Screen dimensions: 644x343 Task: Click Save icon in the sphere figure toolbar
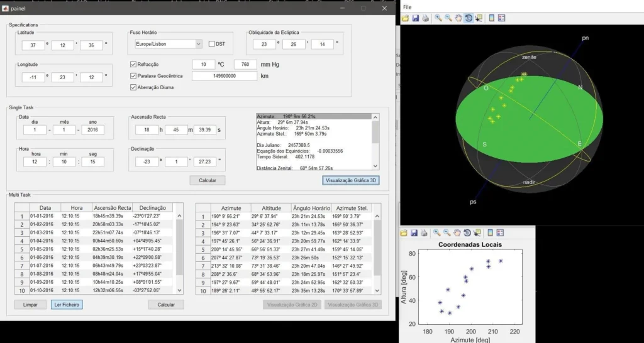416,18
